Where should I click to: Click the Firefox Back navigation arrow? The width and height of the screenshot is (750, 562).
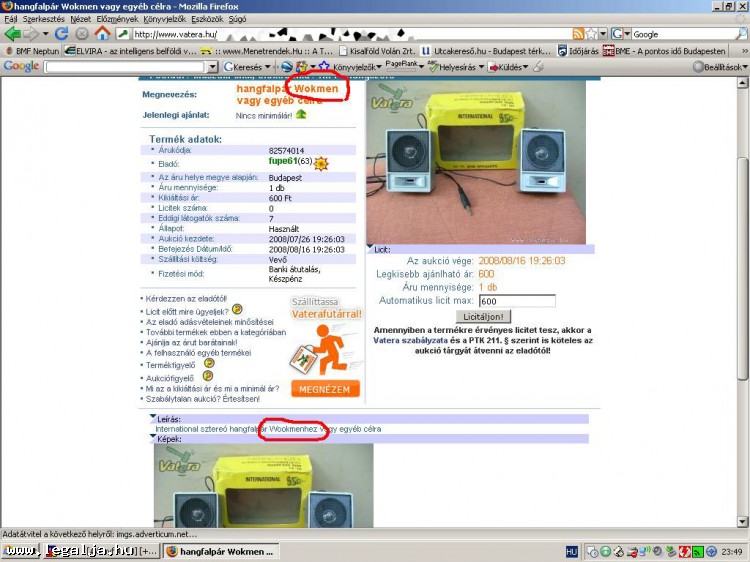click(13, 34)
